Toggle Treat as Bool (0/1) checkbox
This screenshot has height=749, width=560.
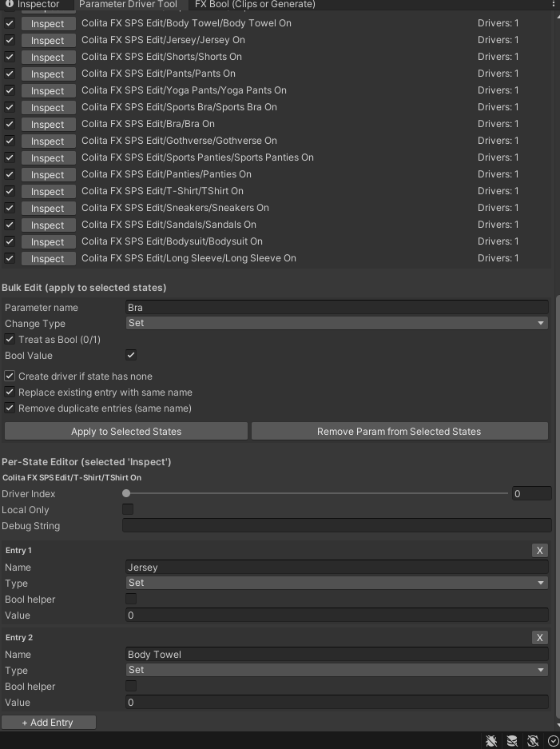(10, 339)
